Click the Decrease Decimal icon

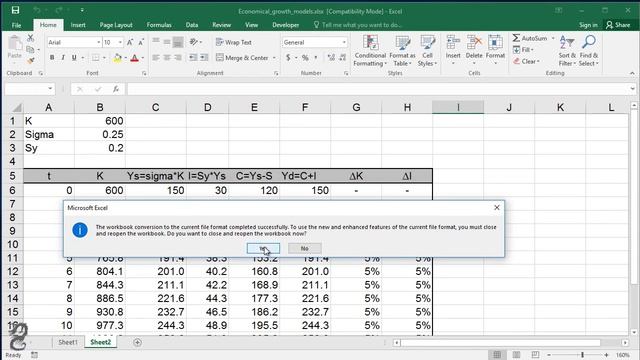(342, 58)
